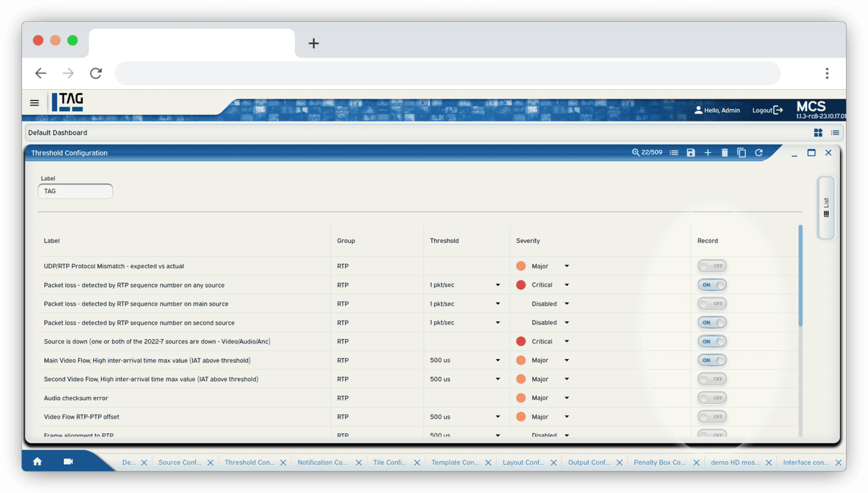Open the Penalty Box Configuration tab
868x493 pixels.
(x=660, y=462)
